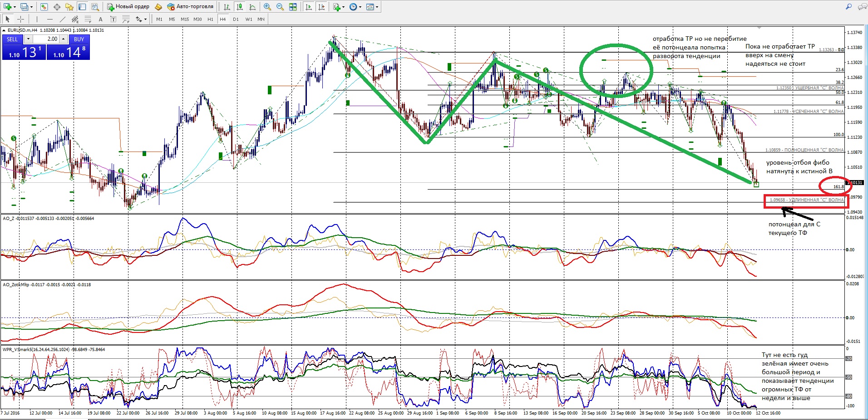868x420 pixels.
Task: Click the Новый ордер button
Action: pos(128,7)
